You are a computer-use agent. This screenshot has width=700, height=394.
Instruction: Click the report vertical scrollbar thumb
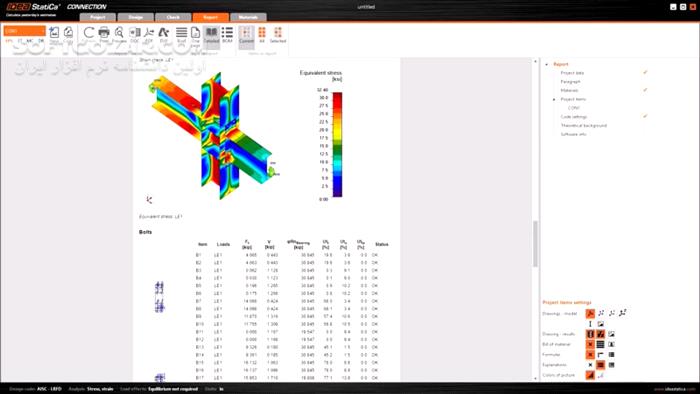[x=535, y=244]
